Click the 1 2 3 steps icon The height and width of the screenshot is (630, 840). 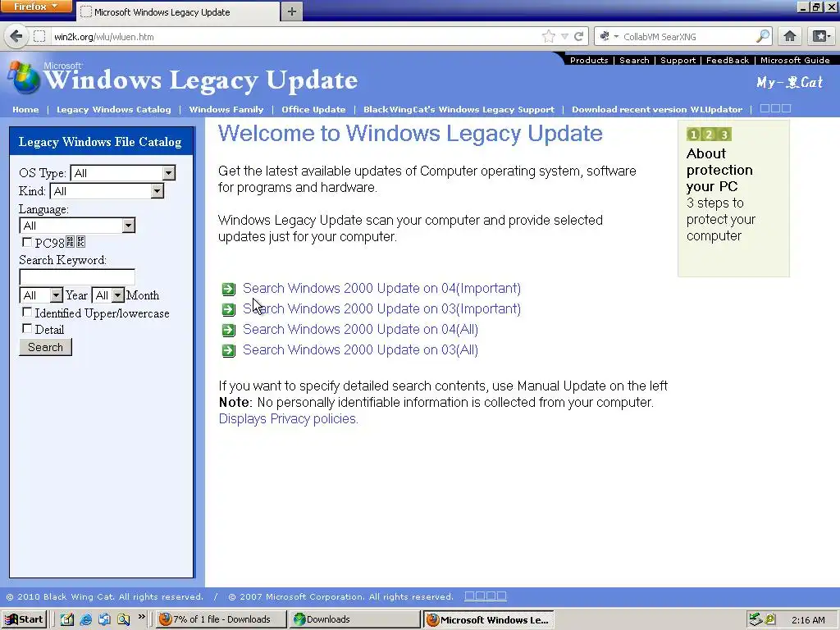[709, 135]
